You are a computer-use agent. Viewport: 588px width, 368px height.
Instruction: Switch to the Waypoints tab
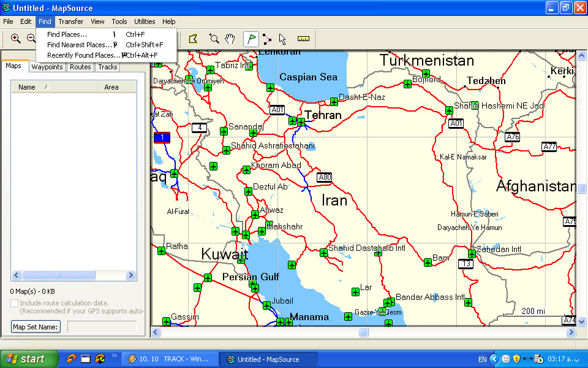coord(47,67)
